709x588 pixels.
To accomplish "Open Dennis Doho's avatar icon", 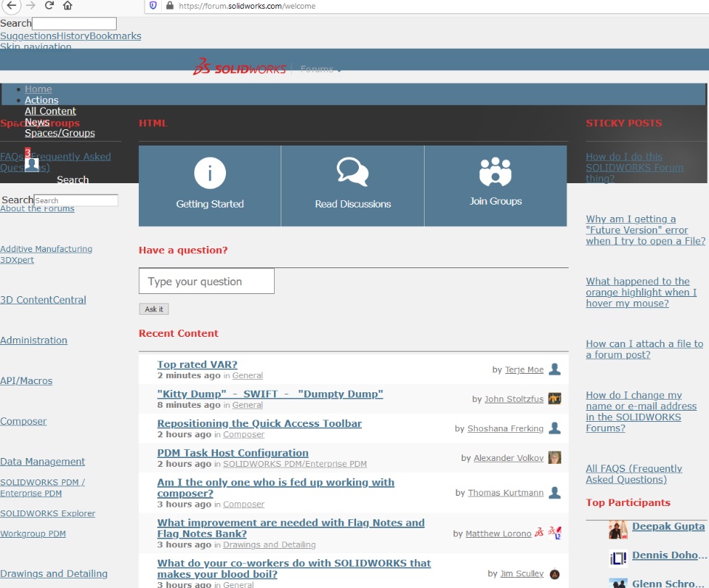I will (618, 558).
